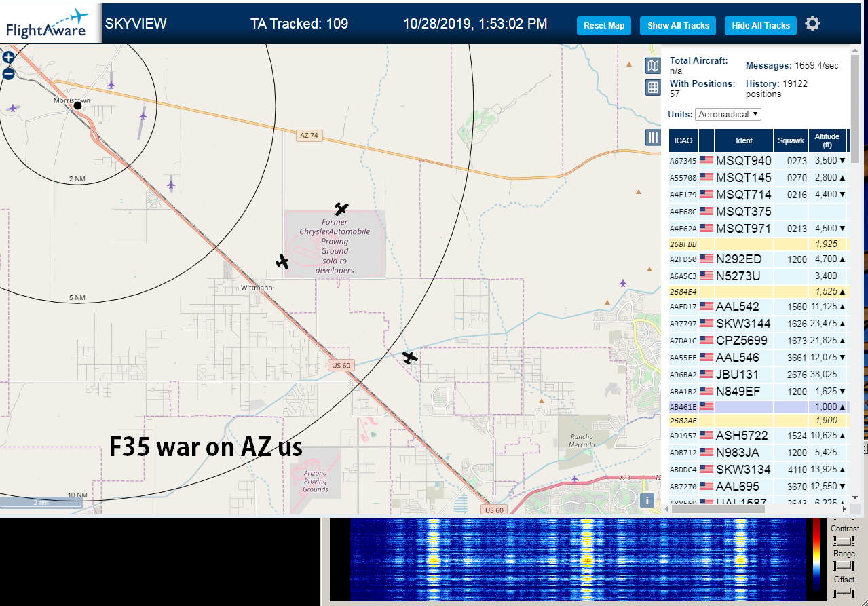Select the MSQT375 aircraft row
868x606 pixels.
click(758, 212)
